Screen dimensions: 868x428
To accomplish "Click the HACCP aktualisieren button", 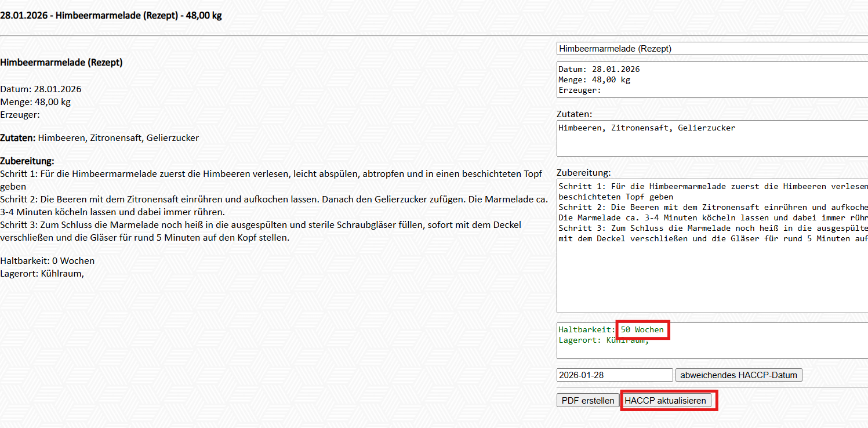I will pos(666,401).
